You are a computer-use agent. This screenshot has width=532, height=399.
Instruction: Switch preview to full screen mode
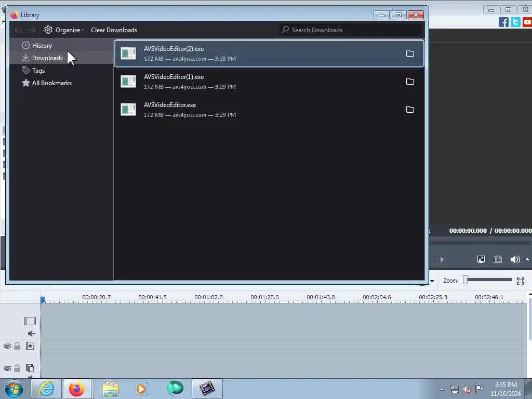(481, 260)
